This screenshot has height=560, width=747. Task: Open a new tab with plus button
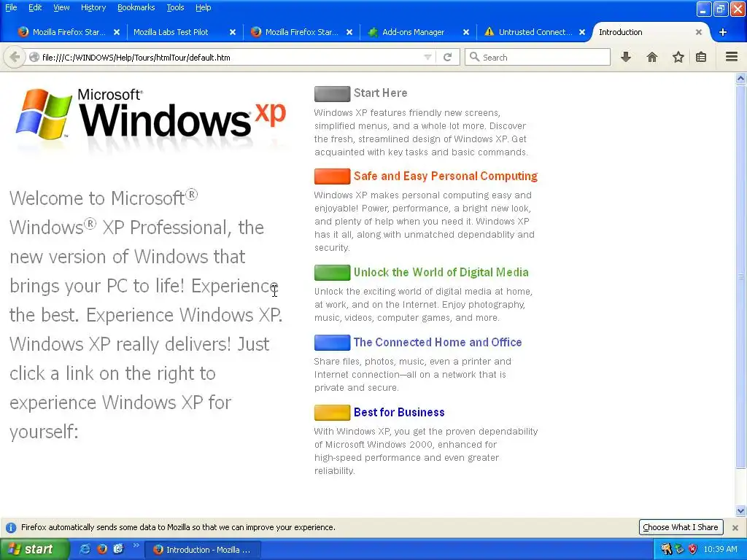723,32
